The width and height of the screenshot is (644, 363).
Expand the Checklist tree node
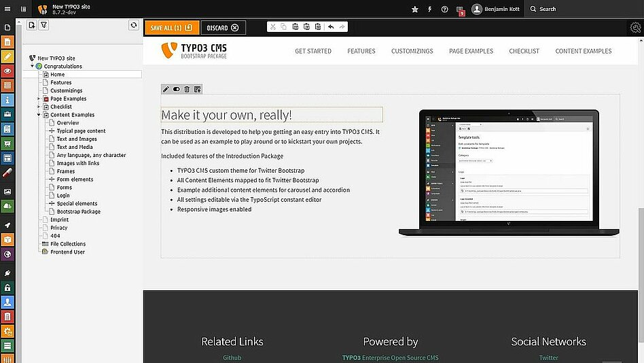pos(39,107)
